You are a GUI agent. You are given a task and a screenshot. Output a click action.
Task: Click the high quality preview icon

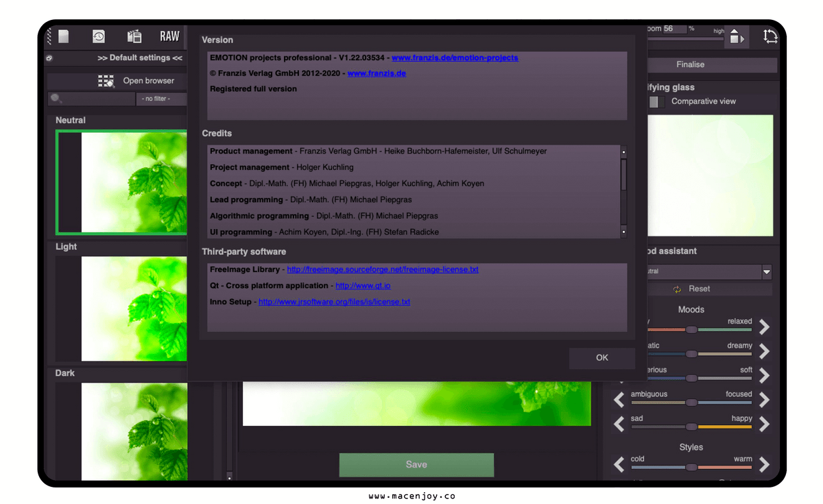[x=735, y=37]
